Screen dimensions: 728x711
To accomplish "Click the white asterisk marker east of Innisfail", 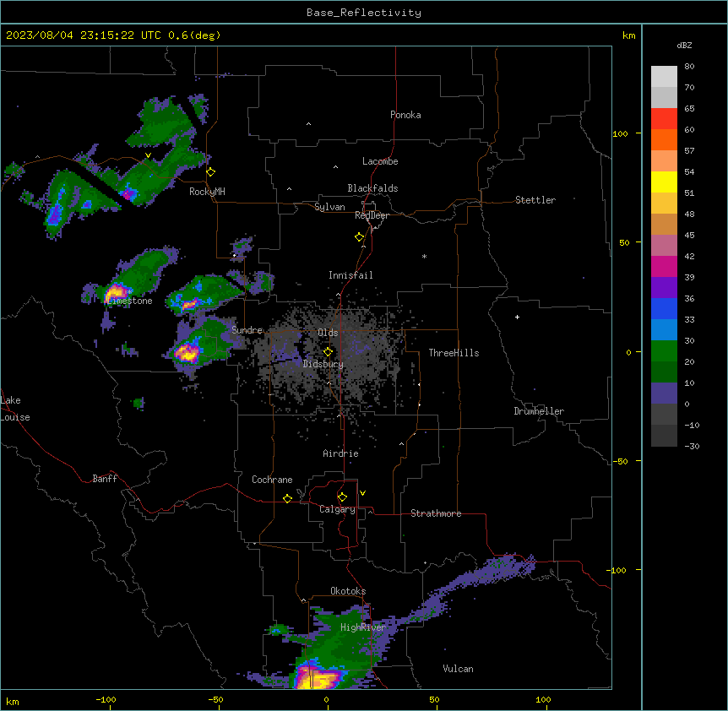I will [424, 256].
